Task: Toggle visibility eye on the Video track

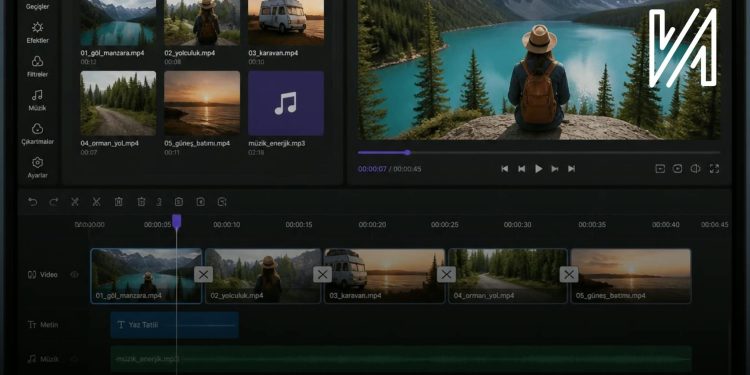Action: pyautogui.click(x=74, y=275)
